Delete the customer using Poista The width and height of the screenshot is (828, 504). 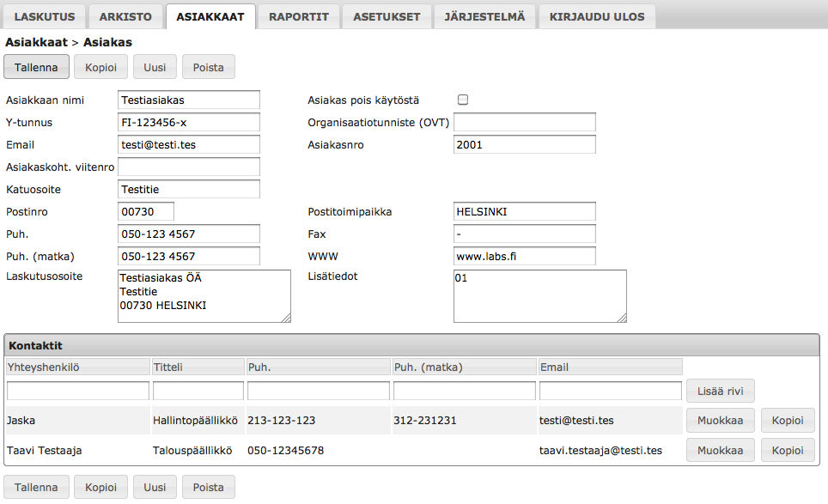[208, 66]
